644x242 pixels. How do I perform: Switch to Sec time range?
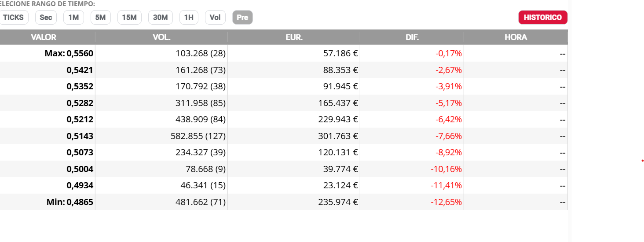(46, 18)
